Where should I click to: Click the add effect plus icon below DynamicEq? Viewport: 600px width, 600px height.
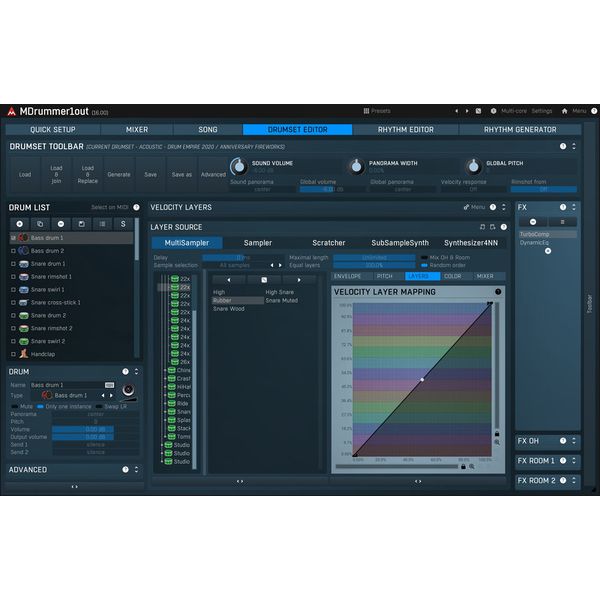tap(548, 251)
